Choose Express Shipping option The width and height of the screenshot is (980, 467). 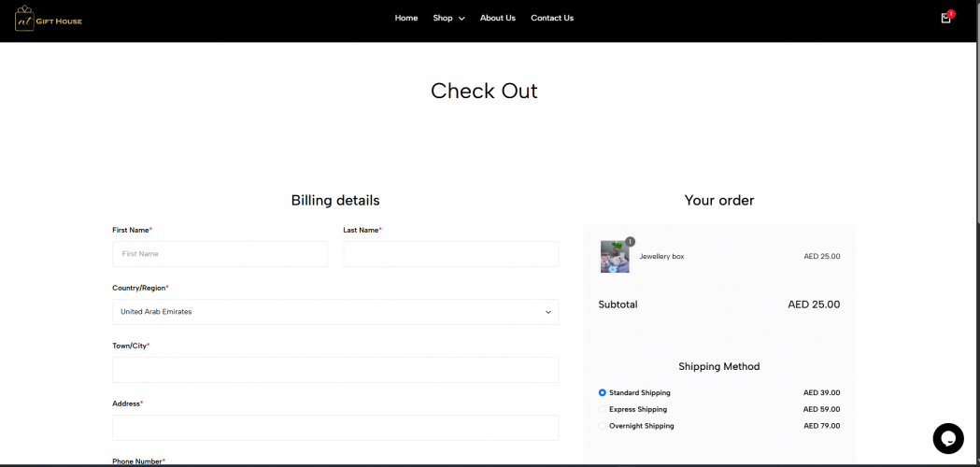click(603, 409)
